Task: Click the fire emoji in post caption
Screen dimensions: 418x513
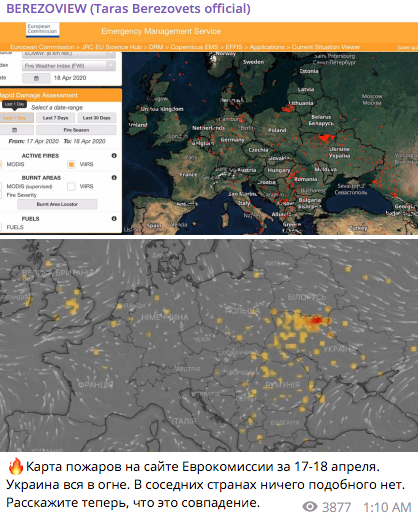Action: pyautogui.click(x=15, y=466)
